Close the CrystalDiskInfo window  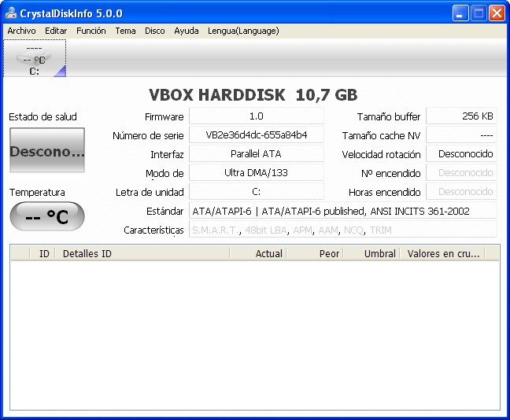pyautogui.click(x=497, y=13)
